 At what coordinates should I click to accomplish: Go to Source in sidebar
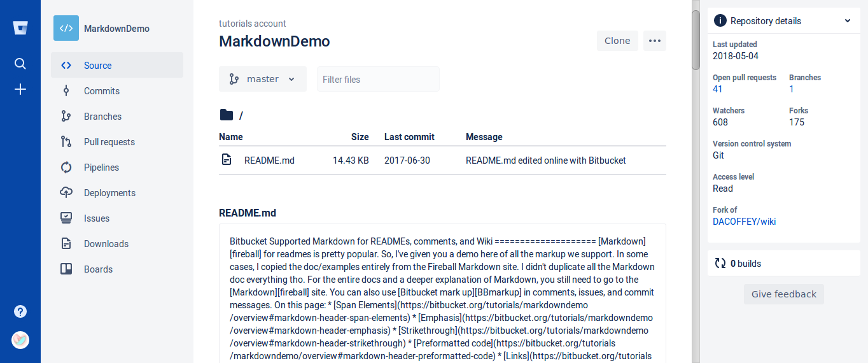tap(117, 66)
